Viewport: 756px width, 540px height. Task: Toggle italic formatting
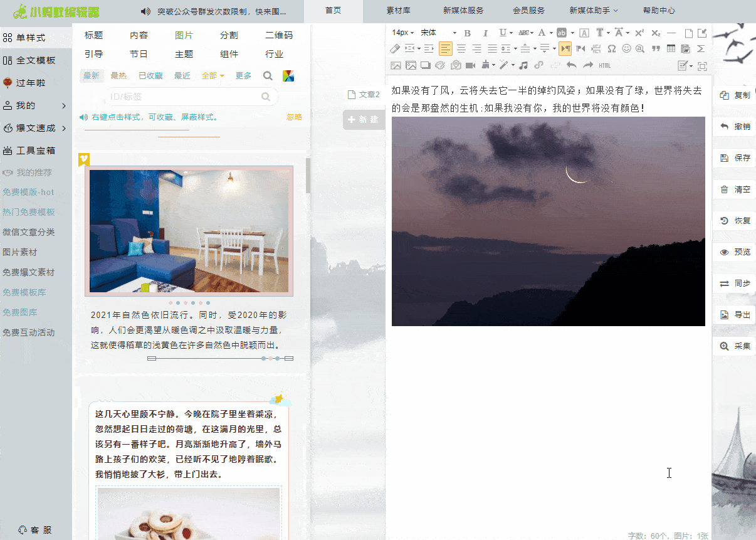tap(485, 33)
